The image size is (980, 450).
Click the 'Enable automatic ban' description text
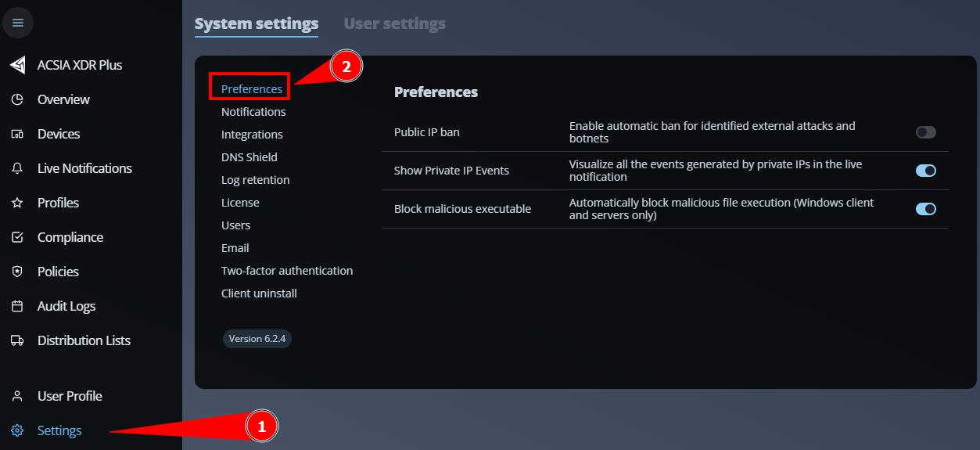click(713, 132)
